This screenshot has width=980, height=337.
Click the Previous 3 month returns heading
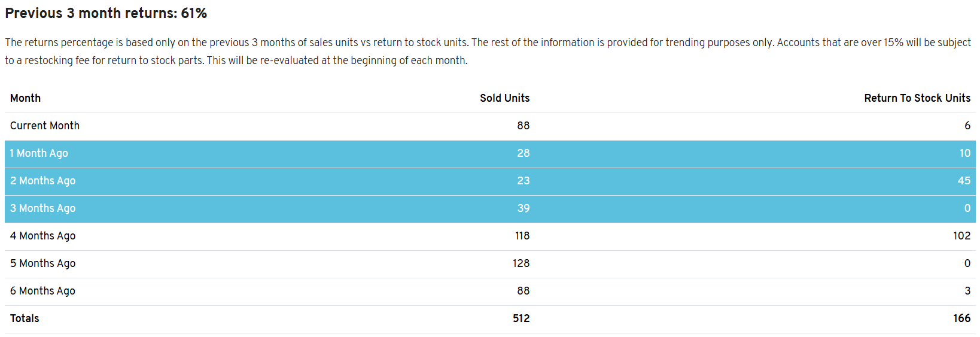[x=106, y=13]
